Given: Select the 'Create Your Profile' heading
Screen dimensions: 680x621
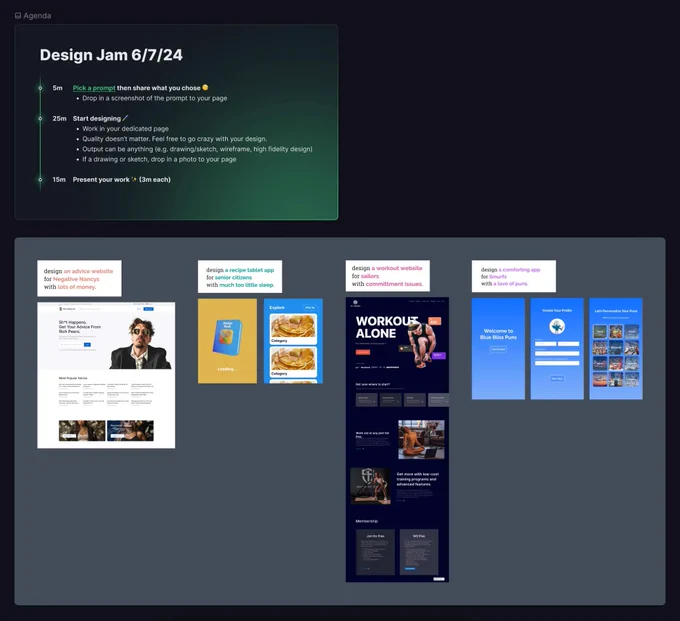Looking at the screenshot, I should (x=557, y=310).
